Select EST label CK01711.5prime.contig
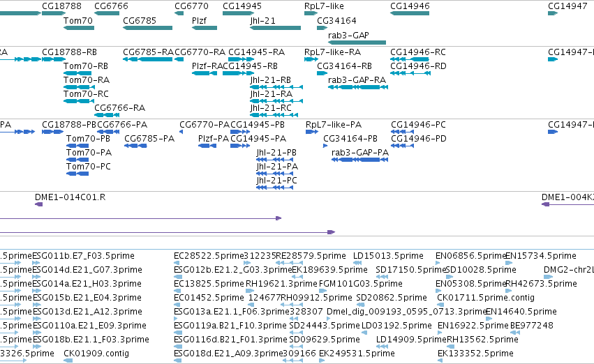Screen dimensions: 594x364 pyautogui.click(x=486, y=298)
